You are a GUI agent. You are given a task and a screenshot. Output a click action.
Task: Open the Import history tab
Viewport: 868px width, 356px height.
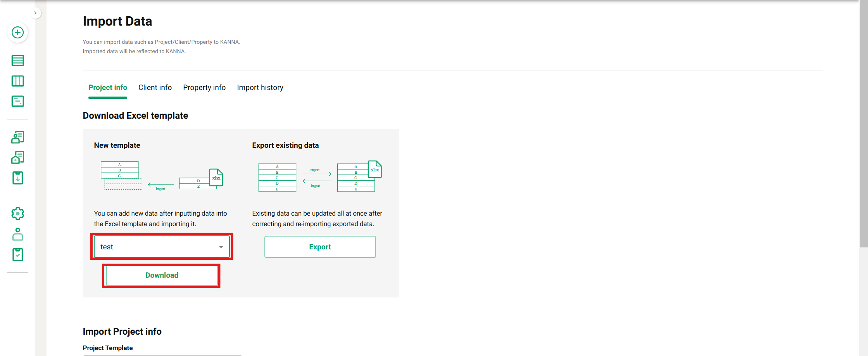point(260,88)
